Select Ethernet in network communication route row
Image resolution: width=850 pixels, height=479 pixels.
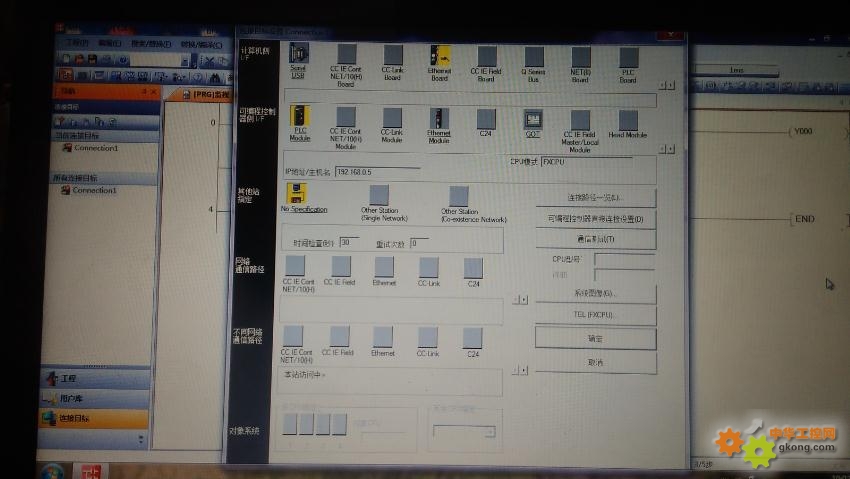(384, 267)
